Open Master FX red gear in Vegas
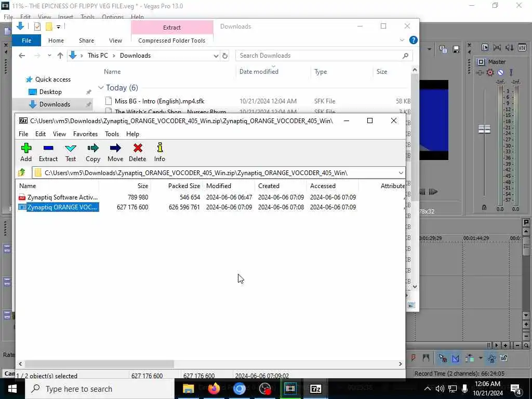 click(490, 72)
